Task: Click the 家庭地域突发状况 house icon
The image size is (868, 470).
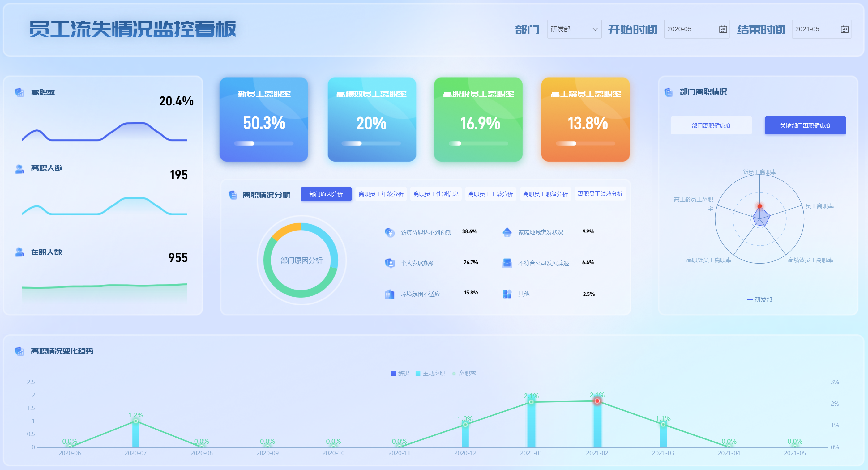Action: pyautogui.click(x=507, y=232)
